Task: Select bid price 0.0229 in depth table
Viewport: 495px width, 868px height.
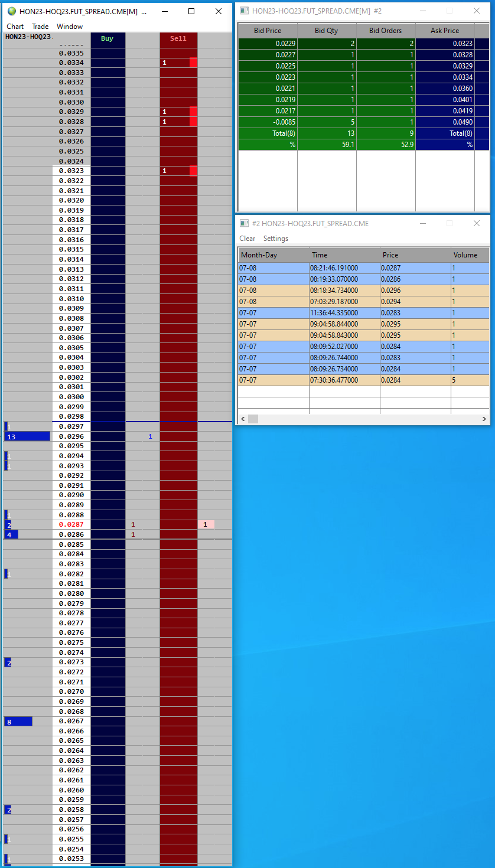Action: [x=268, y=44]
